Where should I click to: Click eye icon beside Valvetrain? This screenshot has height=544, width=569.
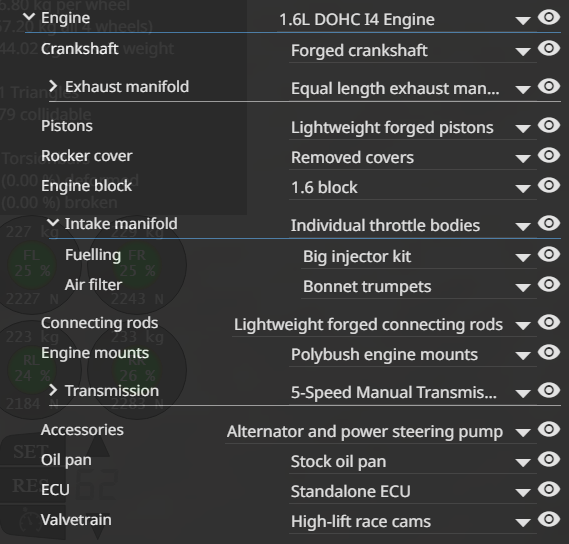(x=549, y=519)
